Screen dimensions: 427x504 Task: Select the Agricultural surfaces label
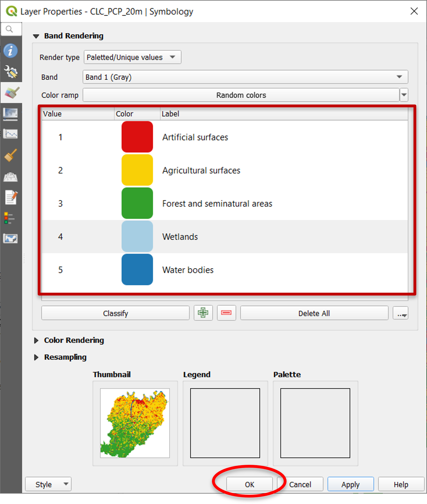point(201,170)
